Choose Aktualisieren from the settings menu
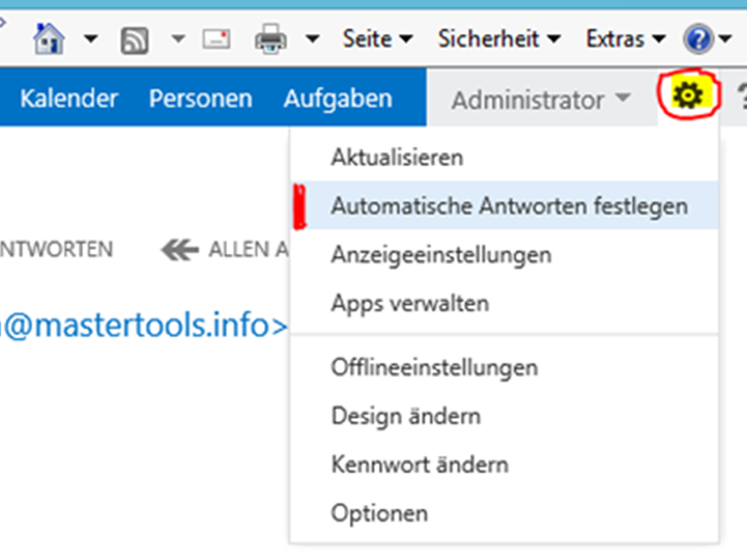Viewport: 747px width, 560px height. 397,157
